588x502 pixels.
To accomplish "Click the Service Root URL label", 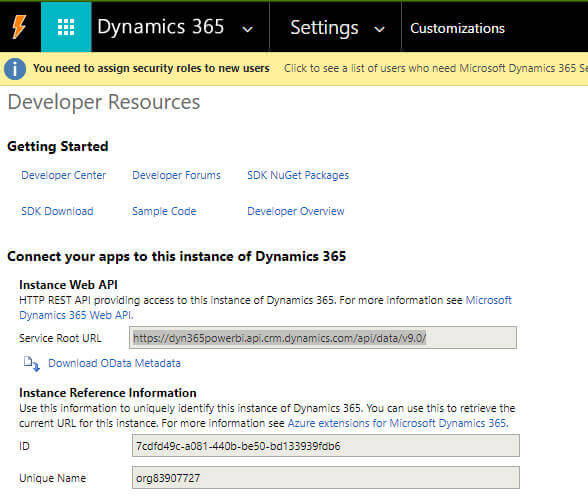I will point(60,338).
